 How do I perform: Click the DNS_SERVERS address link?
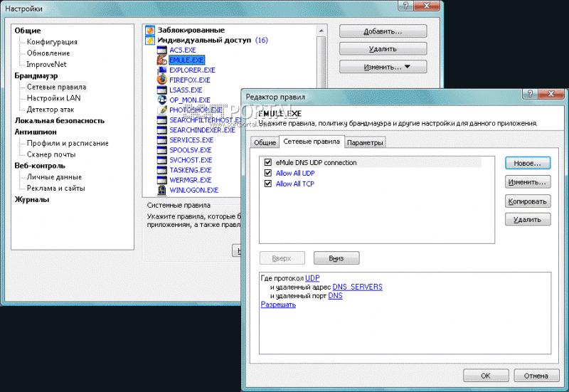point(358,287)
